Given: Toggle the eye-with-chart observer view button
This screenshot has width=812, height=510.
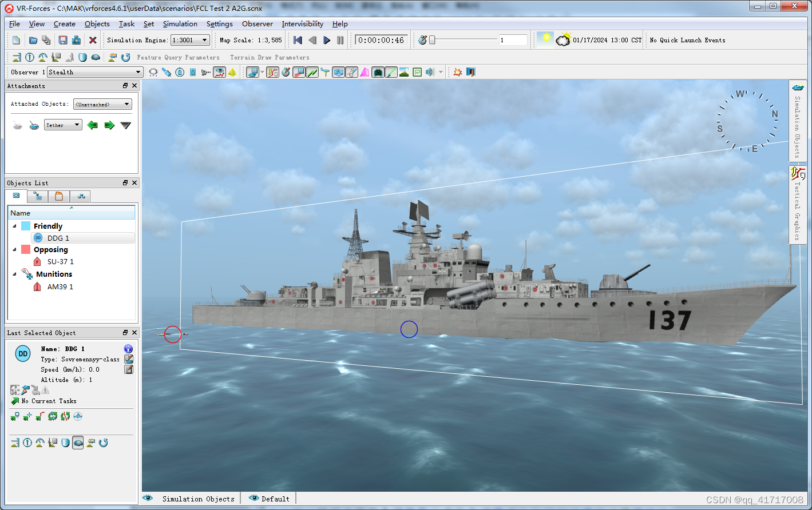Looking at the screenshot, I should coord(220,72).
